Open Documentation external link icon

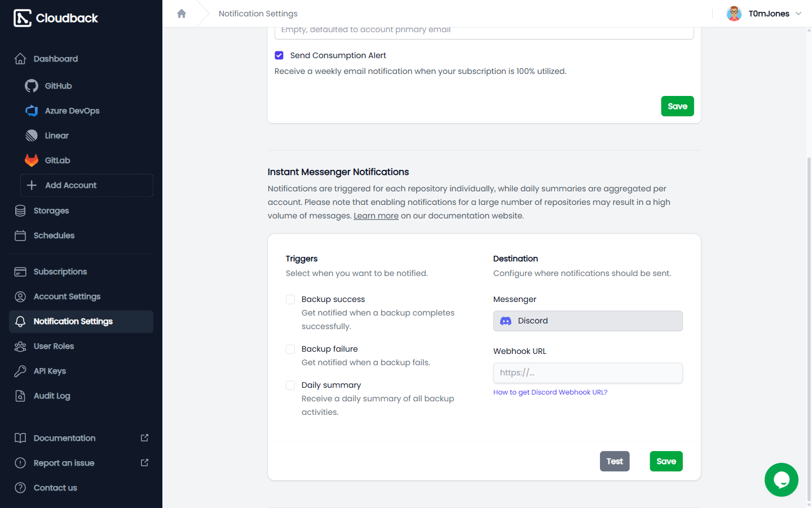pos(144,438)
